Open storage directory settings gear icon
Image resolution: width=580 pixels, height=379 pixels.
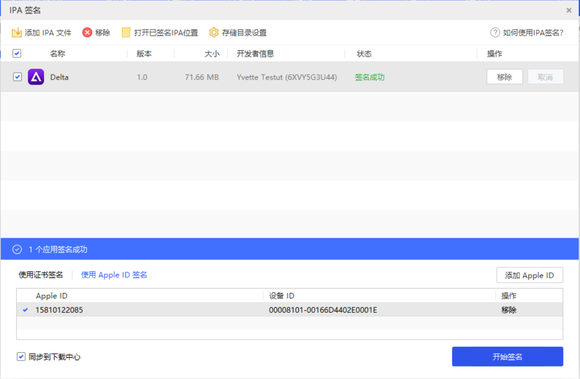[214, 33]
